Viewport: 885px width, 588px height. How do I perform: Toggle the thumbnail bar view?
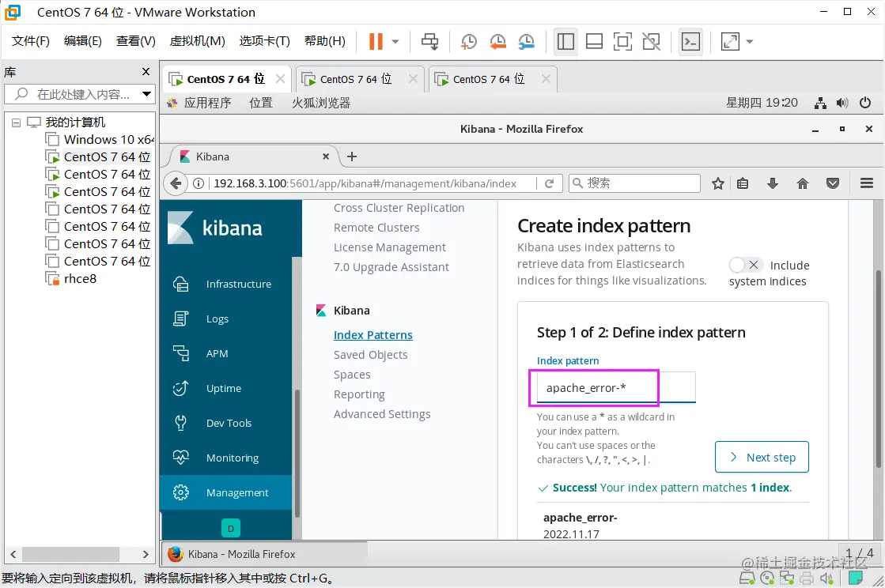[594, 41]
